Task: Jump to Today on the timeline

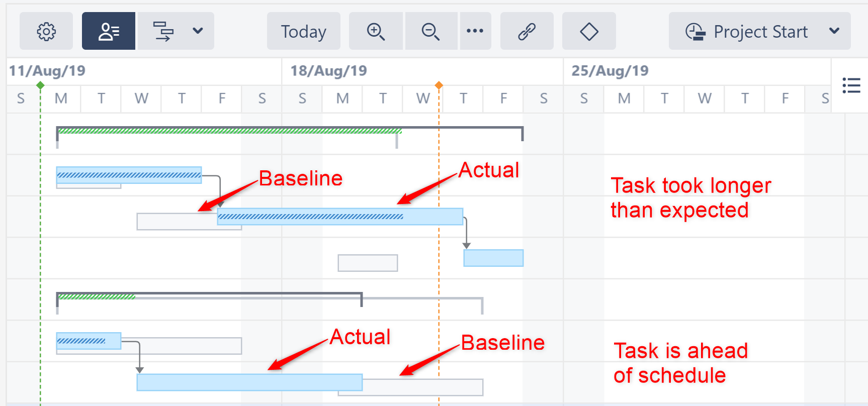Action: click(x=303, y=32)
